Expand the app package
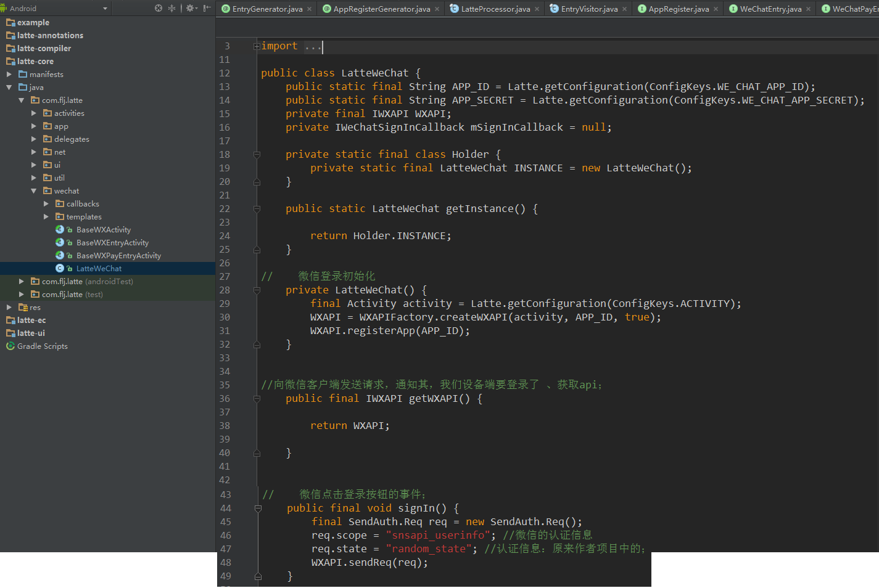This screenshot has height=588, width=879. (34, 126)
